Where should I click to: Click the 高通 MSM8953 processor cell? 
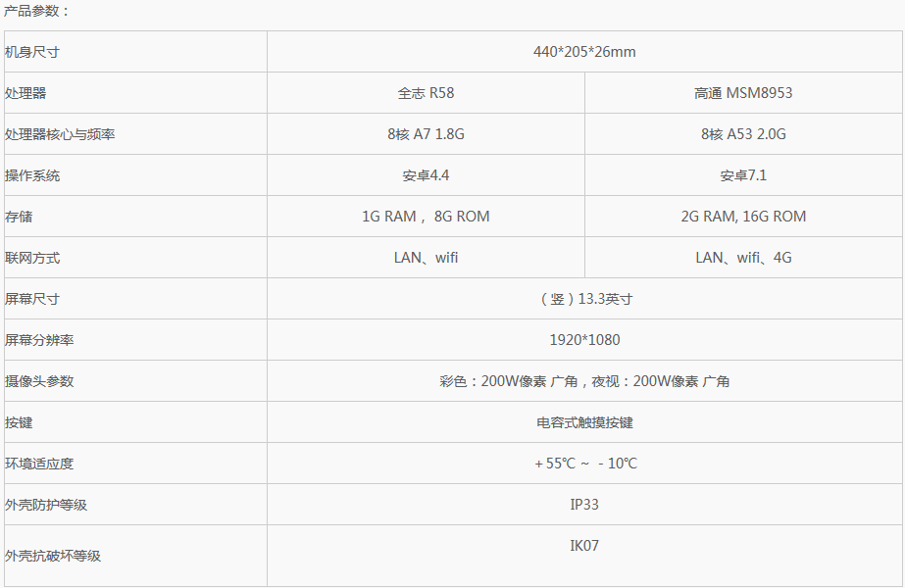(743, 93)
